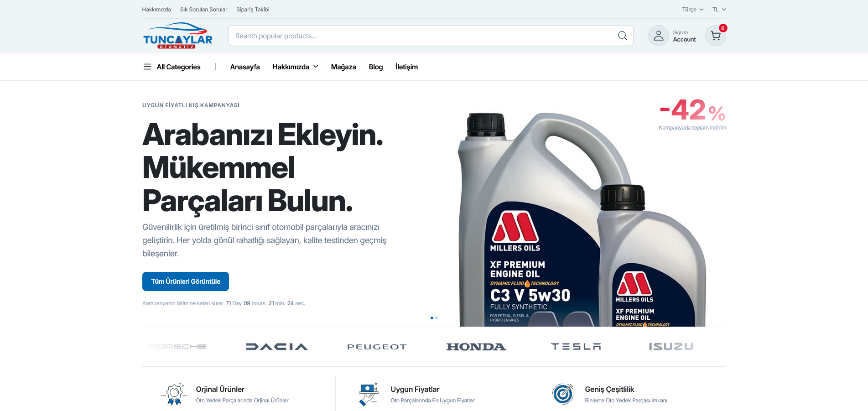This screenshot has height=411, width=868.
Task: Click the Dacia brand logo
Action: coord(277,347)
